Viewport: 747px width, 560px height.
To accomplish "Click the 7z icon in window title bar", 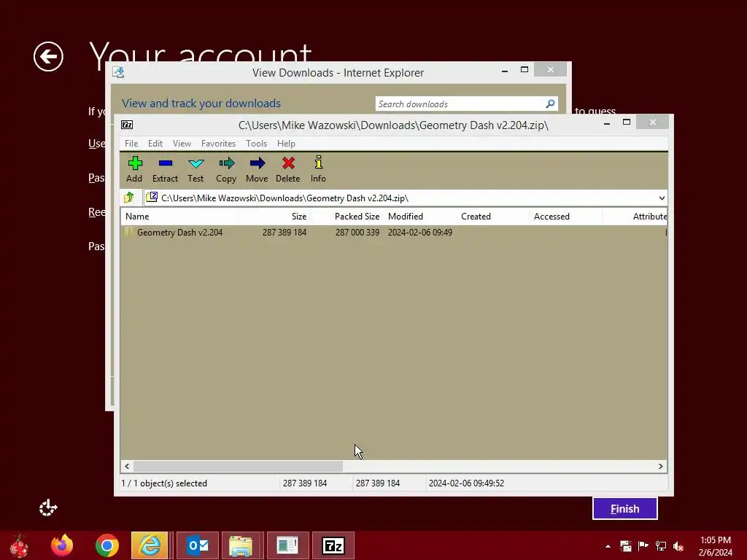I will tap(127, 125).
